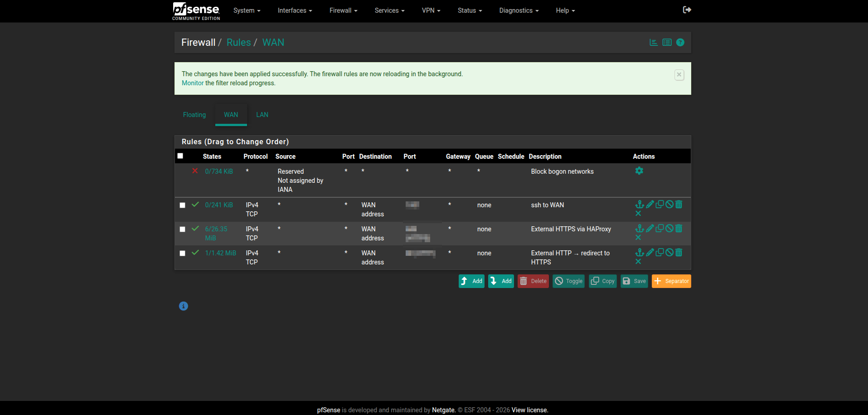Check the ssh to WAN rule checkbox
Screen dimensions: 868x415
pyautogui.click(x=182, y=205)
